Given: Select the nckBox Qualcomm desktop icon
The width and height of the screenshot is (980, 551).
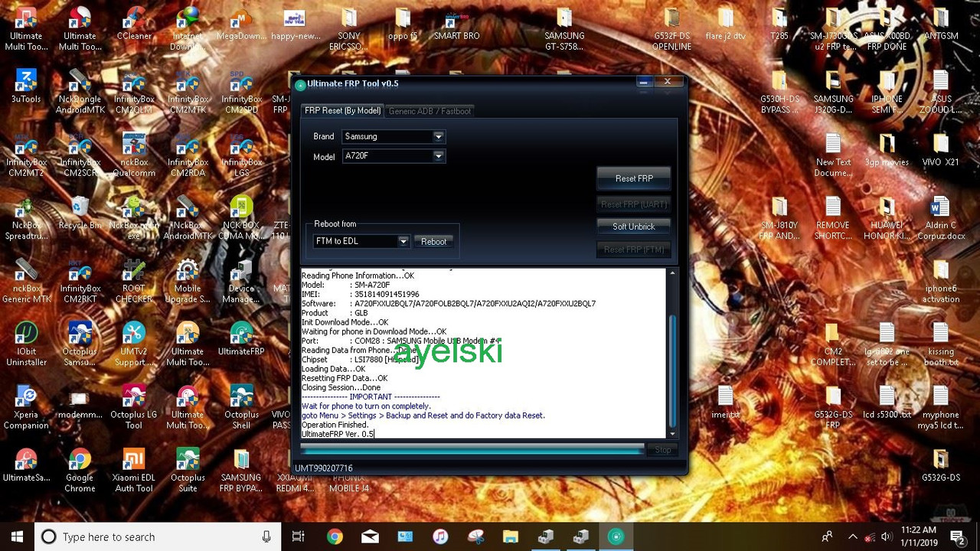Looking at the screenshot, I should pyautogui.click(x=134, y=155).
